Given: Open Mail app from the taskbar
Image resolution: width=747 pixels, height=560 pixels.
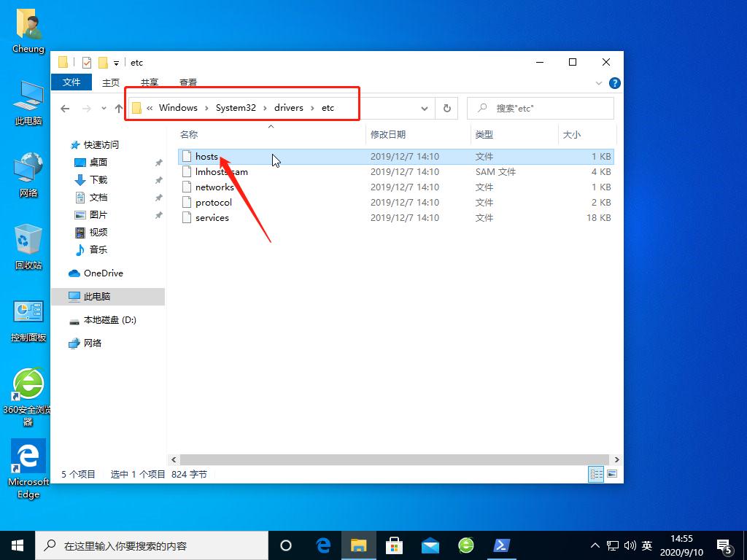Looking at the screenshot, I should tap(430, 545).
